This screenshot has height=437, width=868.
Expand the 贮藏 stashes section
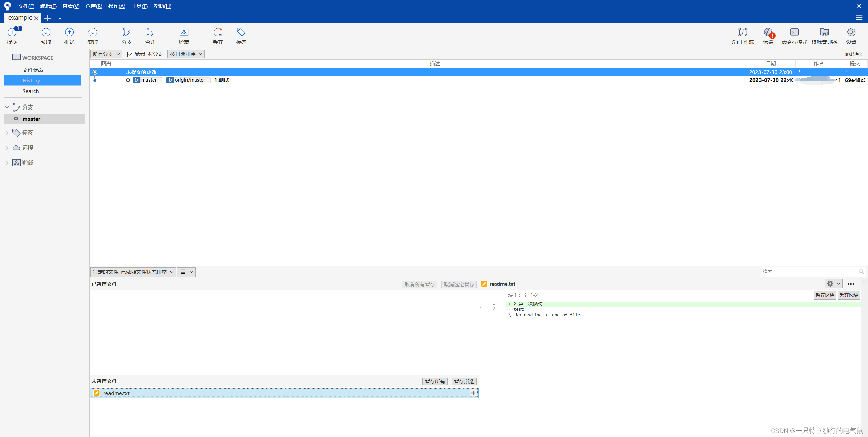click(7, 163)
